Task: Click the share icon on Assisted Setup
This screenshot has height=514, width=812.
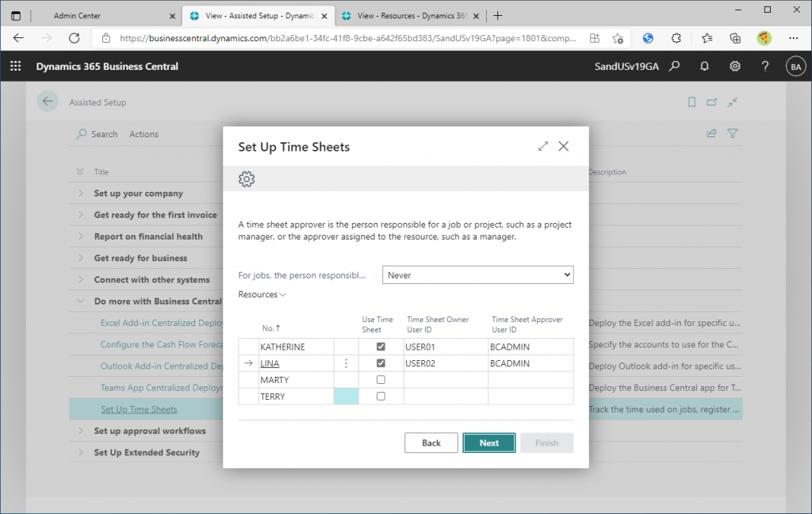Action: coord(712,134)
